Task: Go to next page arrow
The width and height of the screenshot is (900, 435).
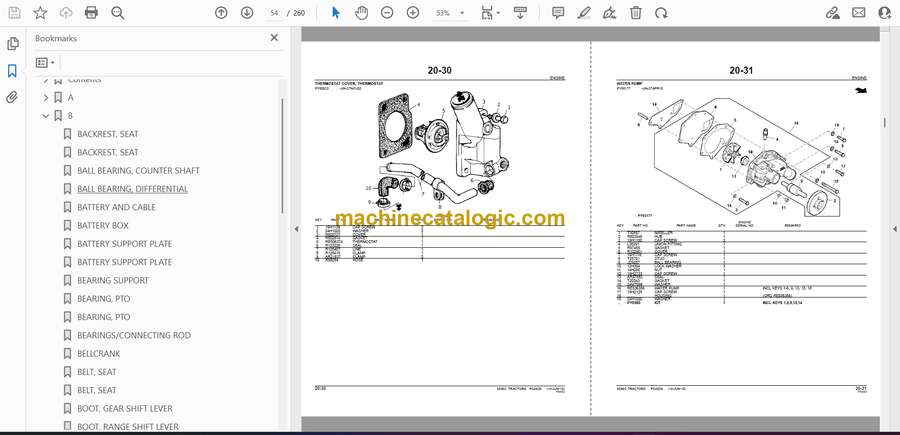Action: 247,13
